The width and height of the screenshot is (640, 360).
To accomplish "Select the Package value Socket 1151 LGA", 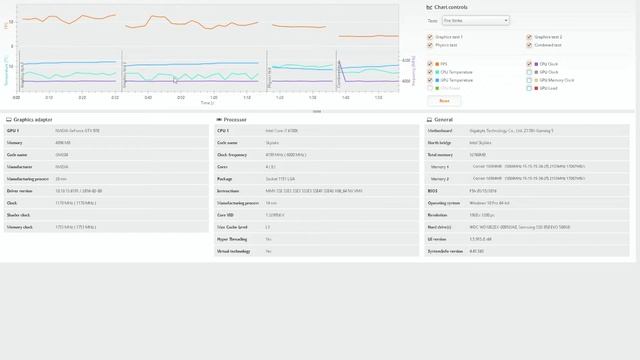I will (280, 179).
